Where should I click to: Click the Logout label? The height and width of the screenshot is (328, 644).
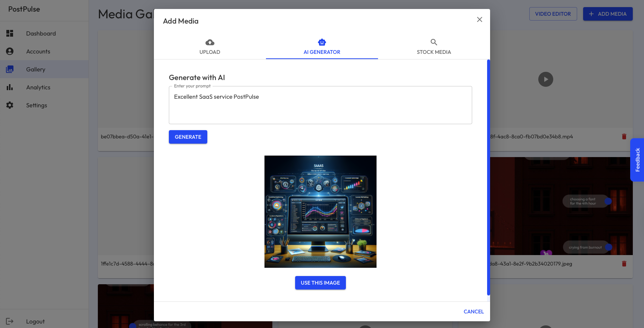pos(35,321)
